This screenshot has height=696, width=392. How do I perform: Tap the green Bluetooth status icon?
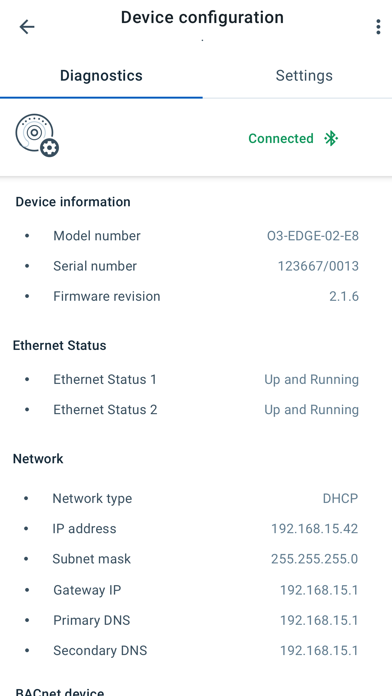point(331,138)
